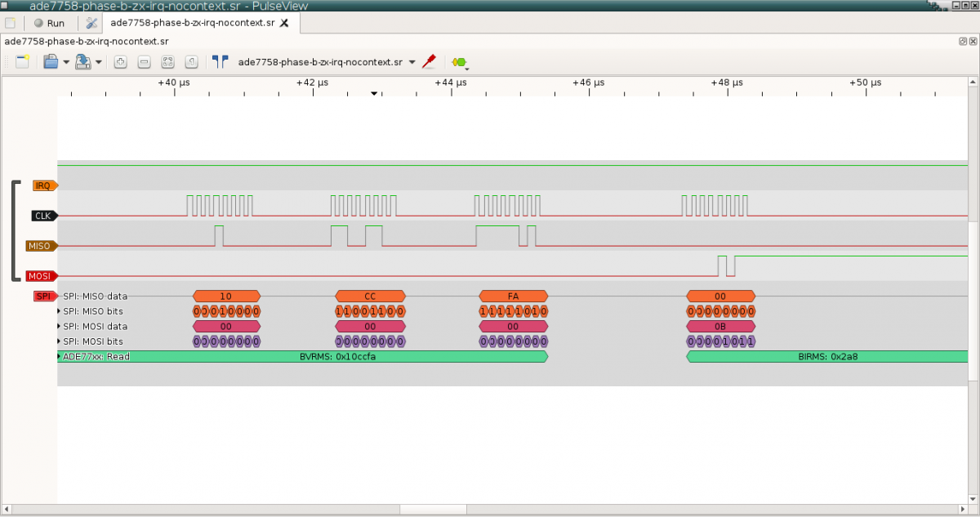The height and width of the screenshot is (517, 980).
Task: Expand the Open file dropdown arrow
Action: [66, 62]
